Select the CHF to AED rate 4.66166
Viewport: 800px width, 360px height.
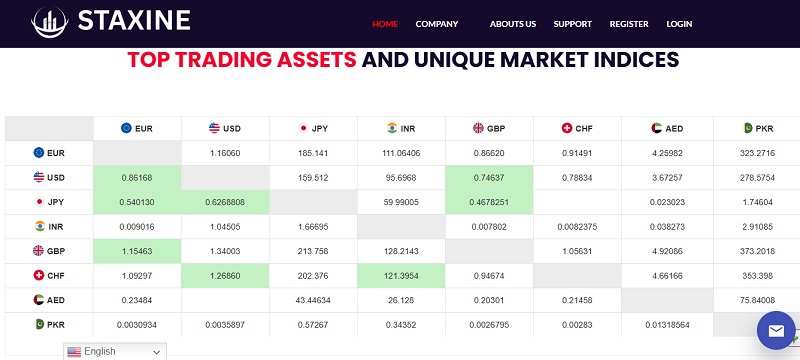667,276
